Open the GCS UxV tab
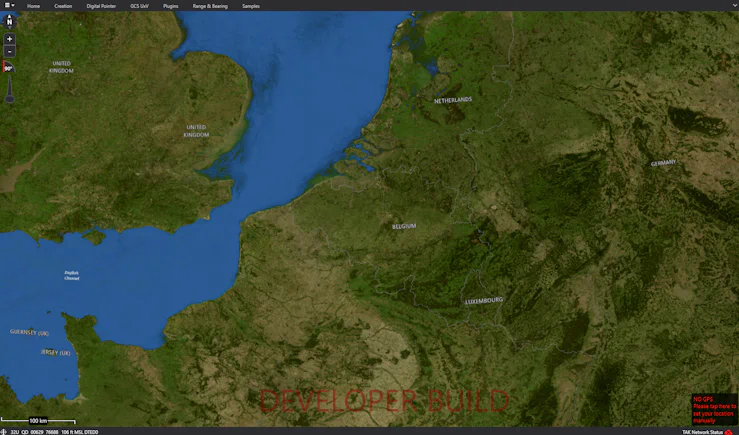Image resolution: width=739 pixels, height=435 pixels. pos(140,6)
